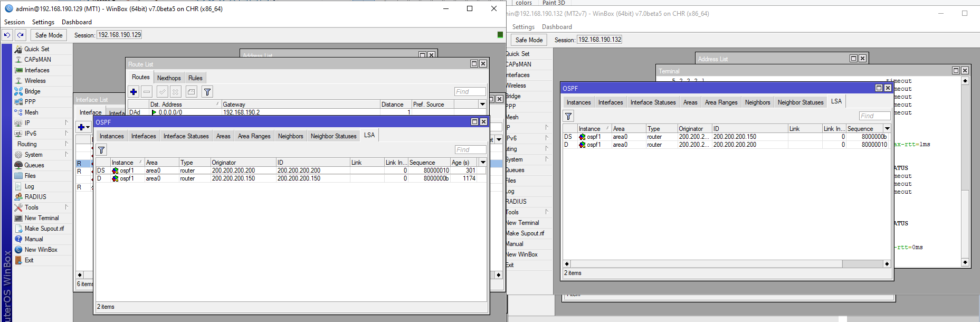Sort by Originator column in MT1 OSPF
The width and height of the screenshot is (980, 322).
(243, 163)
